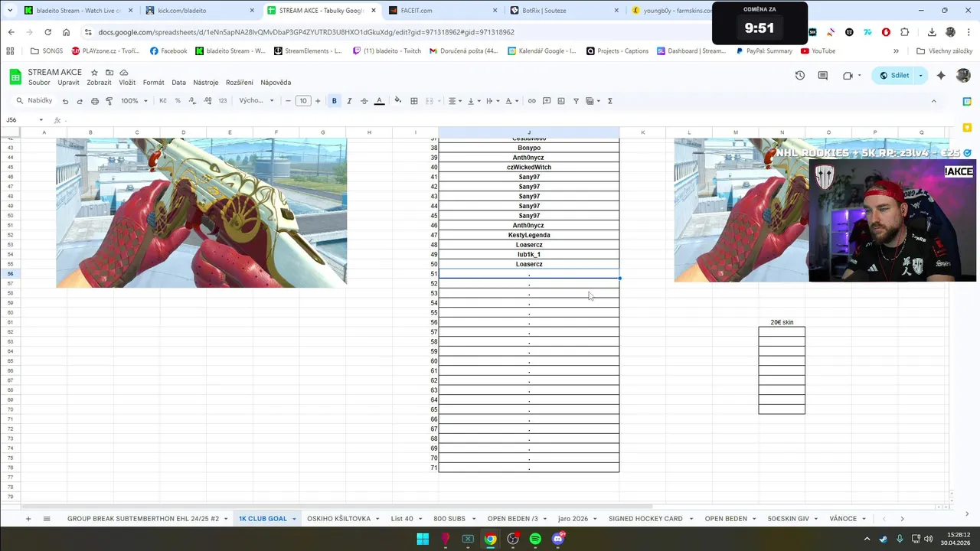Open comments panel icon
980x551 pixels.
(823, 76)
